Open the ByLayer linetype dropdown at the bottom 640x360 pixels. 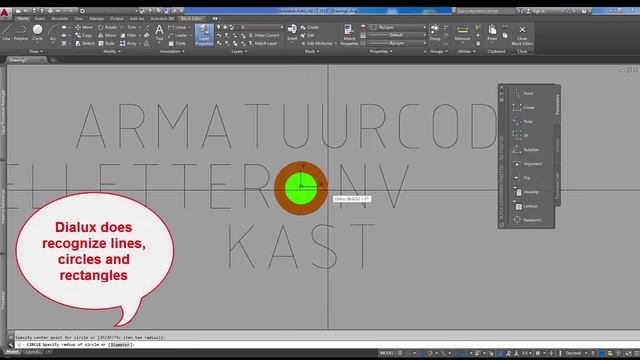(397, 43)
